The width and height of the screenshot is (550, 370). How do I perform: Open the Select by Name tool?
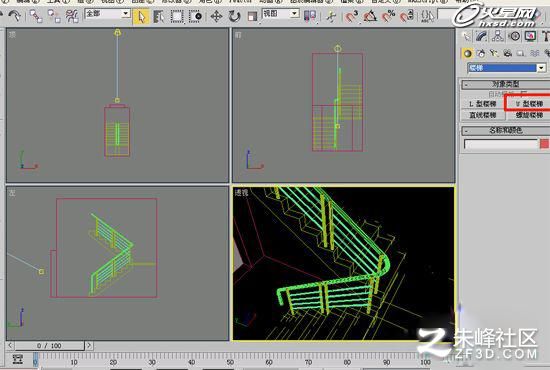point(159,16)
